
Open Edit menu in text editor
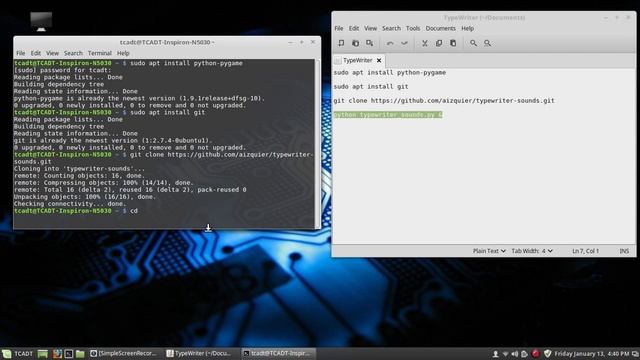pos(354,28)
